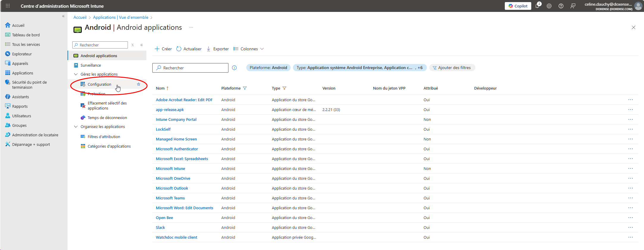Click the Créer button
The height and width of the screenshot is (250, 644).
point(163,49)
